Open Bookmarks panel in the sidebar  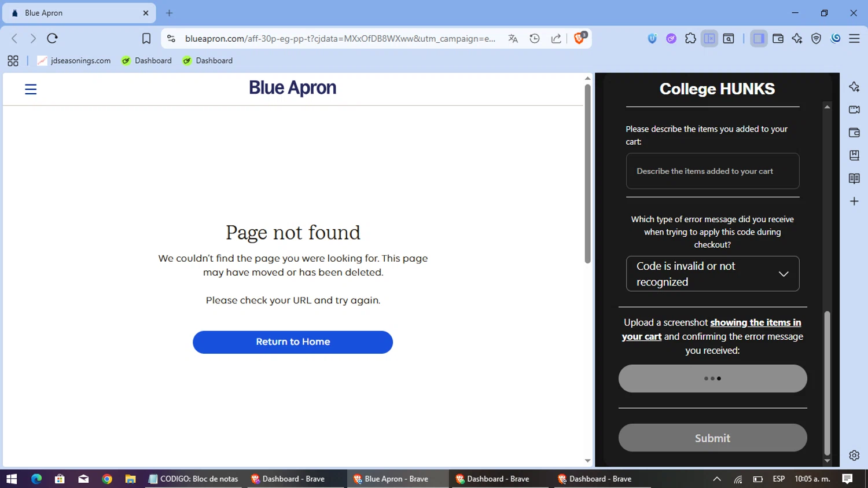point(854,155)
